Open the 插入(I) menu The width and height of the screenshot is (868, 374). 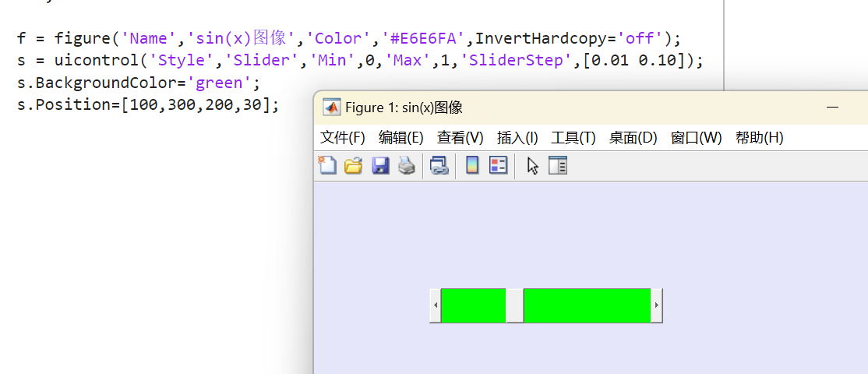[x=517, y=138]
